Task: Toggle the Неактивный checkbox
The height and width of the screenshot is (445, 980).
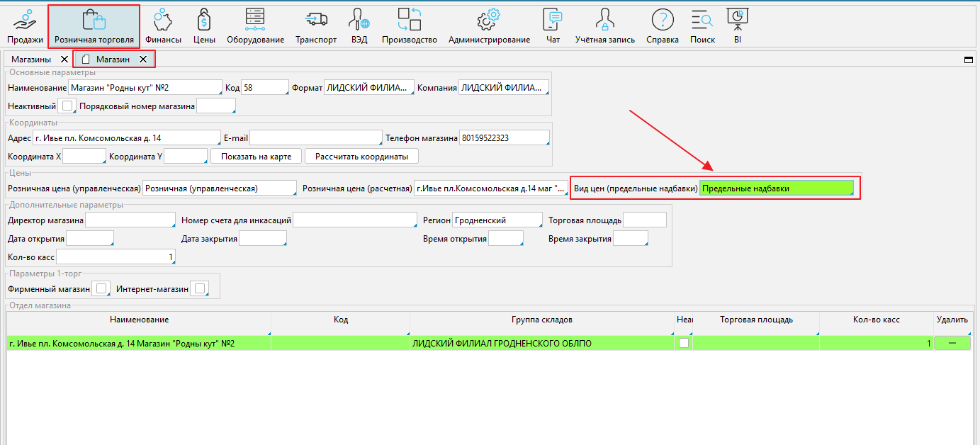Action: click(x=67, y=106)
